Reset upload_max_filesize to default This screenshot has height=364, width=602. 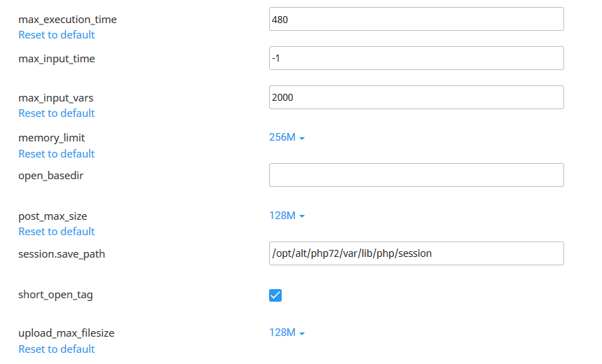pyautogui.click(x=56, y=349)
